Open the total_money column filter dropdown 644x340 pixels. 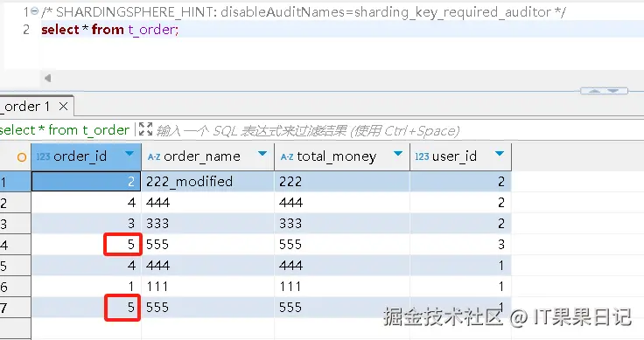tap(397, 154)
